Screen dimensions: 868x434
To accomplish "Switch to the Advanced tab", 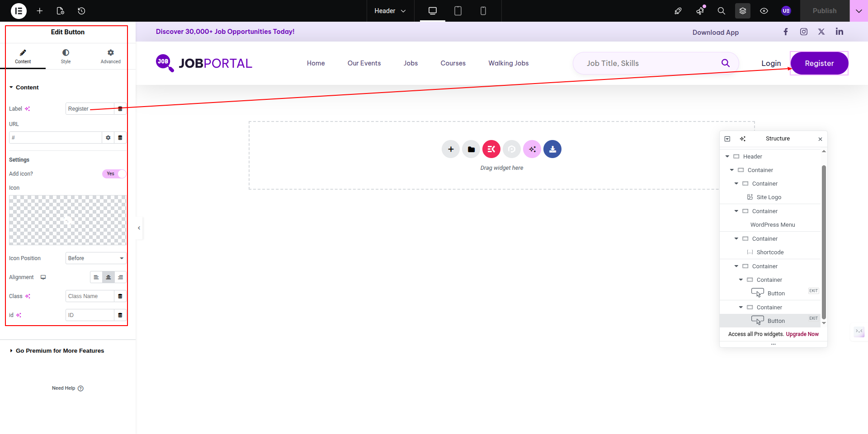I will tap(110, 56).
